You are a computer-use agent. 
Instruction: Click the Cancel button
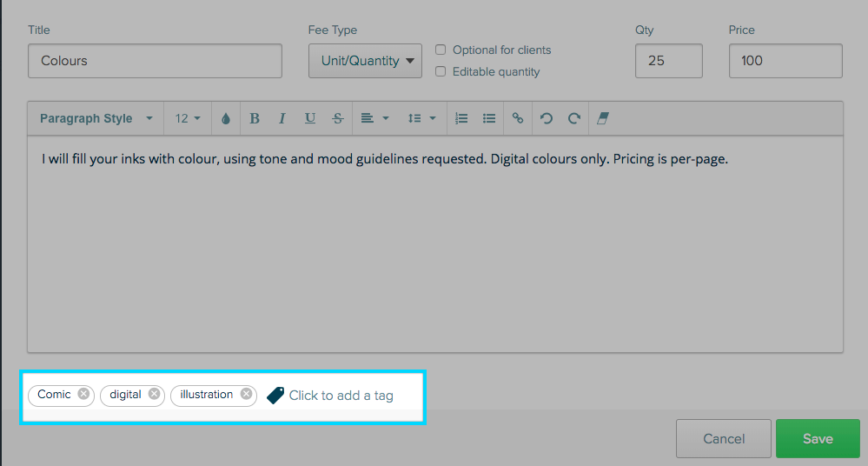coord(723,438)
